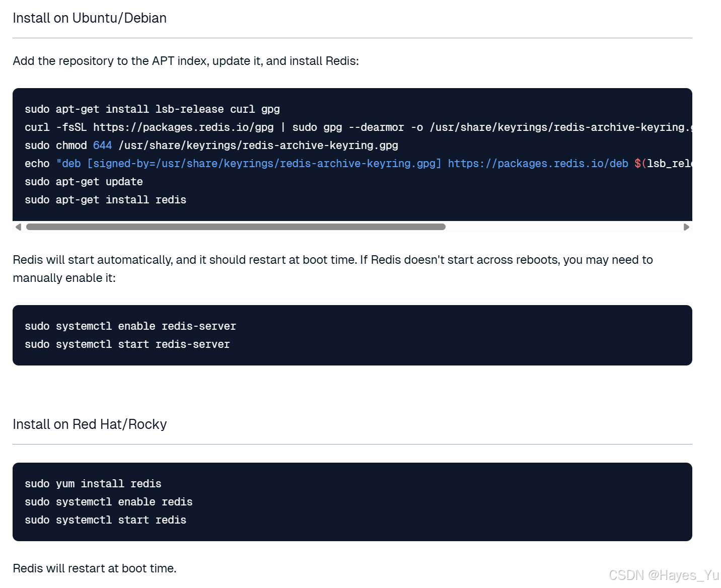This screenshot has width=721, height=588.
Task: Click the text 'Redis will restart at boot time.'
Action: pos(95,568)
